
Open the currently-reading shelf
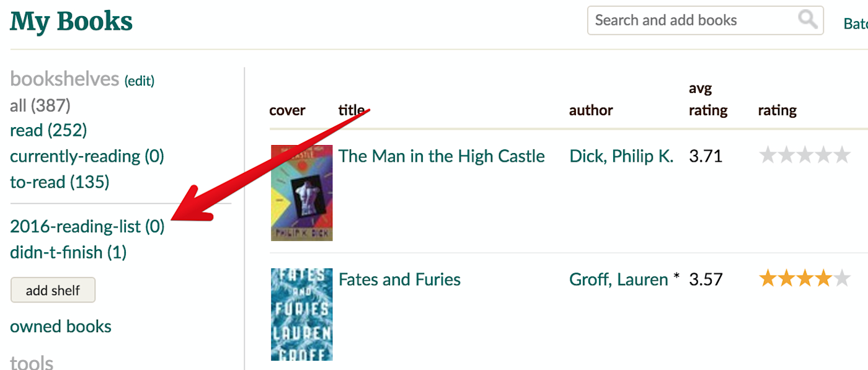[x=87, y=156]
